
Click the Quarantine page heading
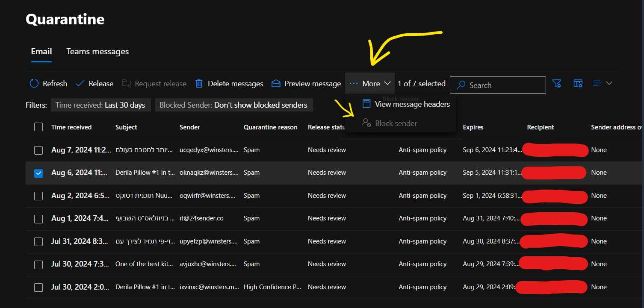point(65,19)
